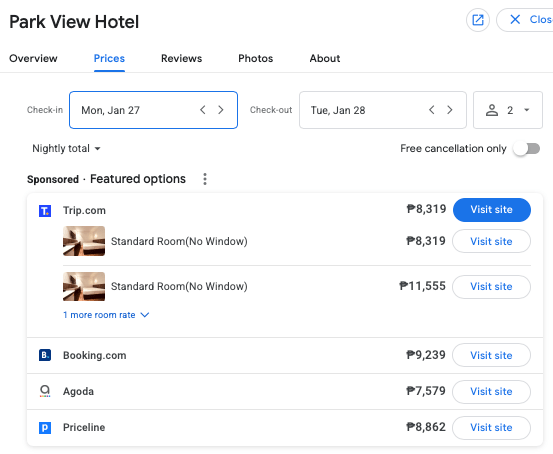The width and height of the screenshot is (553, 454).
Task: Open the guests count dropdown
Action: pyautogui.click(x=508, y=110)
